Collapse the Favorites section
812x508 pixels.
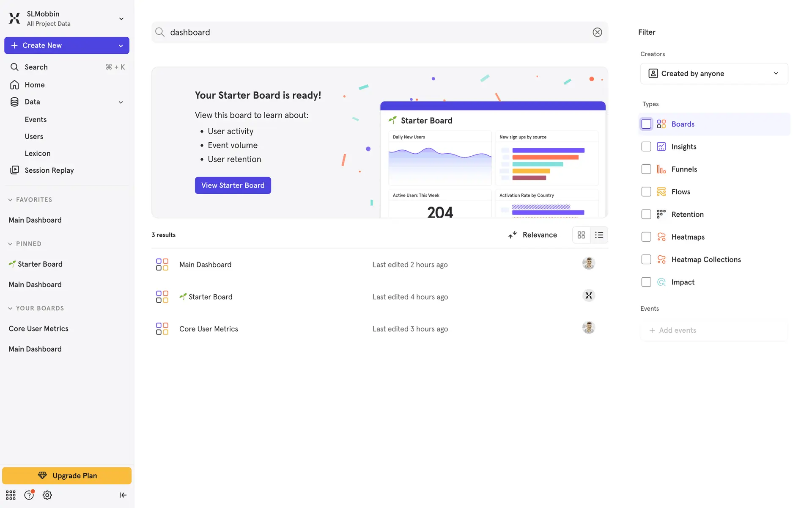point(10,200)
